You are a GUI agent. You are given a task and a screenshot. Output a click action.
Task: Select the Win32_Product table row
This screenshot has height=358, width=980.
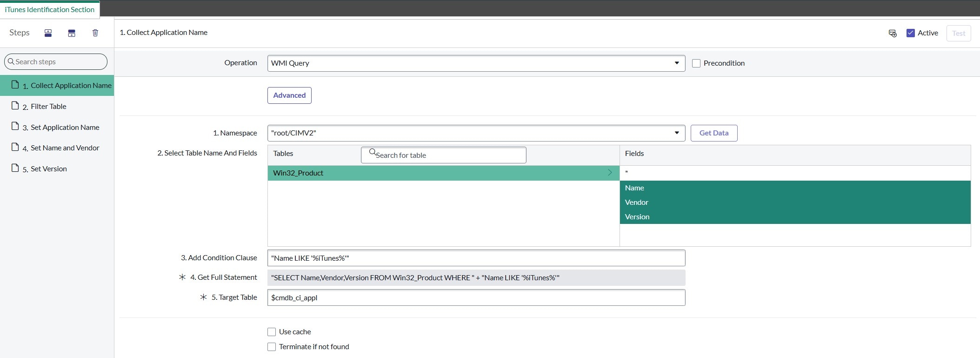coord(443,173)
